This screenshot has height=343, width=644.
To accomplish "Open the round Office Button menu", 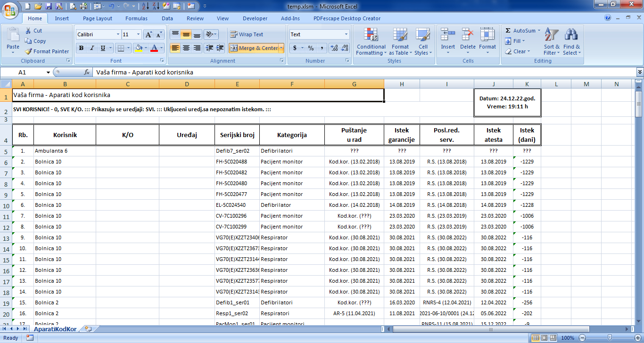I will [10, 10].
